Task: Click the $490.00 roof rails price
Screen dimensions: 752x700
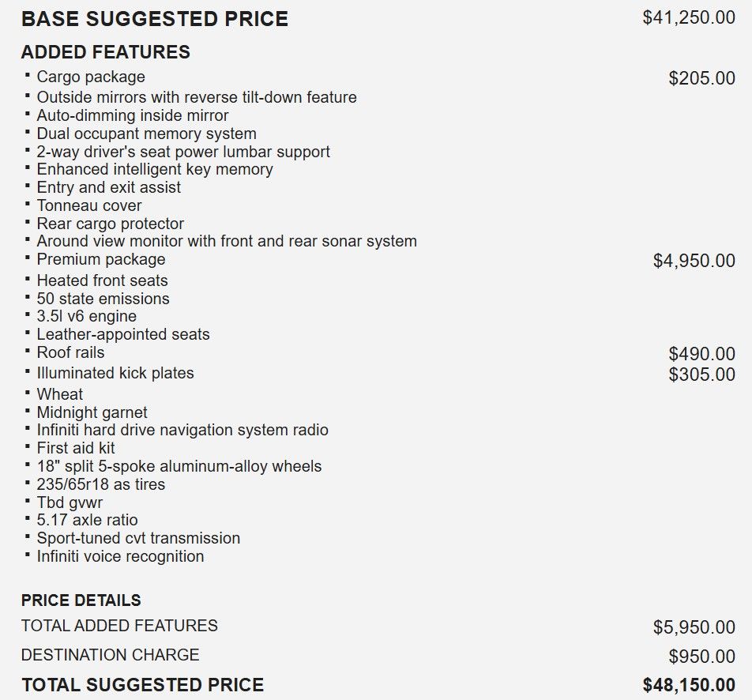Action: click(x=701, y=354)
